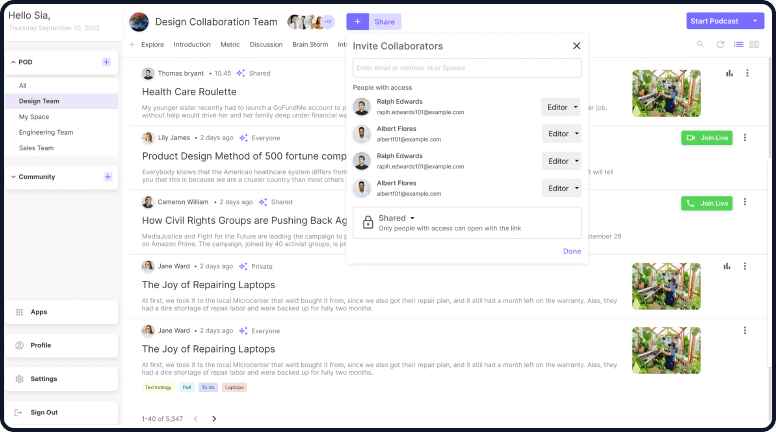Image resolution: width=776 pixels, height=432 pixels.
Task: Collapse the POD section chevron
Action: click(13, 62)
